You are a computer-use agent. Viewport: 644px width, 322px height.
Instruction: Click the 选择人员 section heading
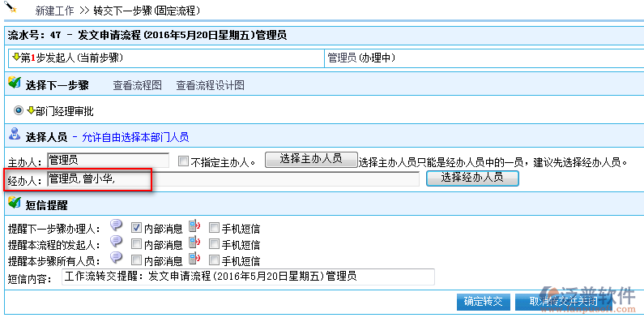(46, 137)
